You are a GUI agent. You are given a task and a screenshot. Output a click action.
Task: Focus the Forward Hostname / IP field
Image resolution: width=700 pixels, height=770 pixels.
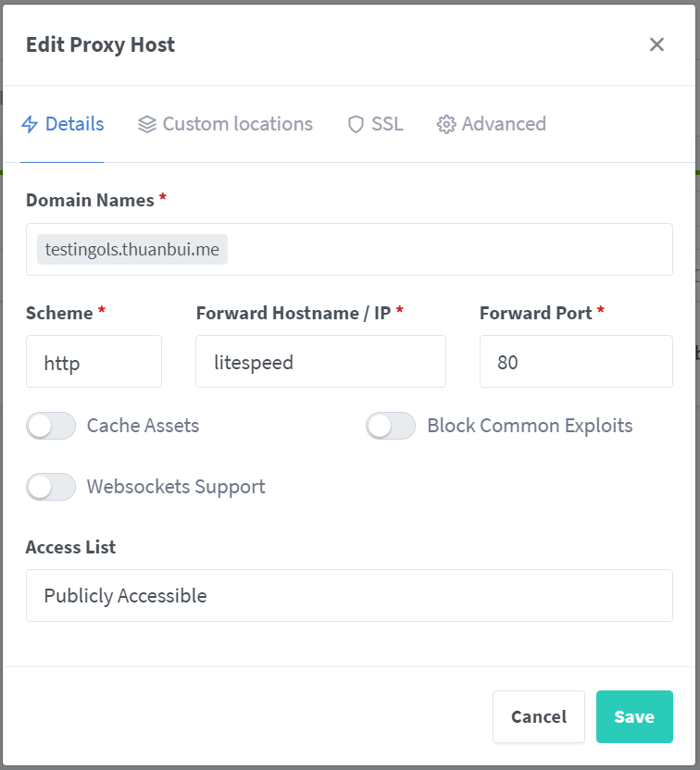(x=320, y=362)
